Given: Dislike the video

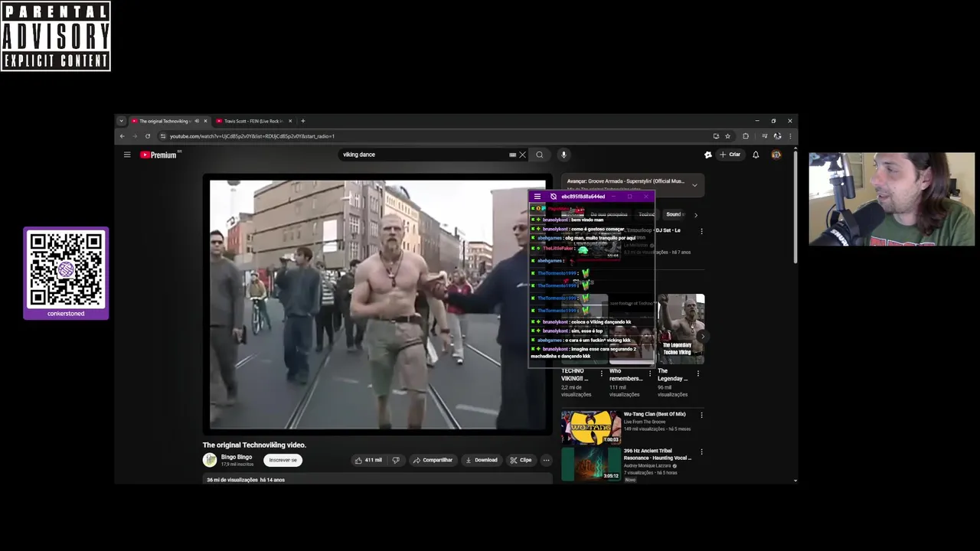Looking at the screenshot, I should tap(396, 460).
